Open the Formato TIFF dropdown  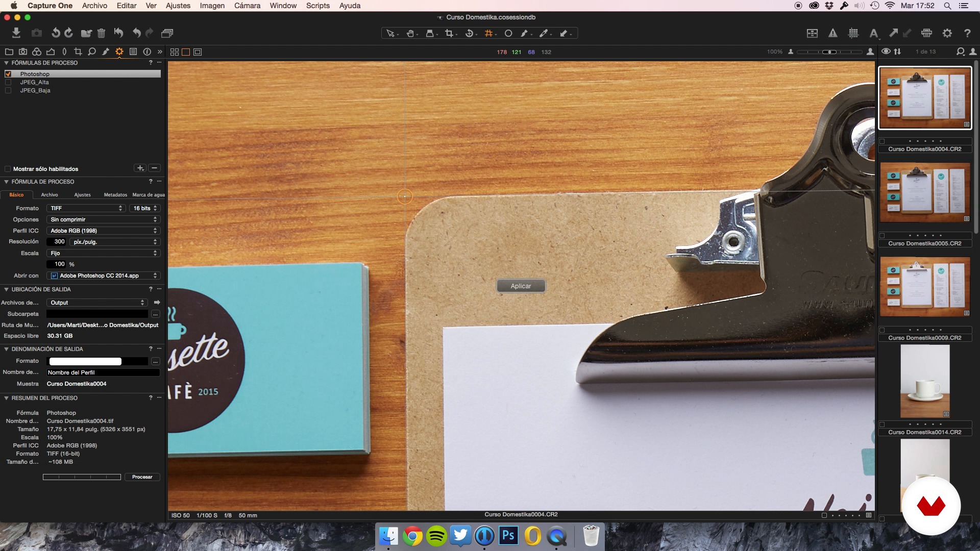pos(86,208)
